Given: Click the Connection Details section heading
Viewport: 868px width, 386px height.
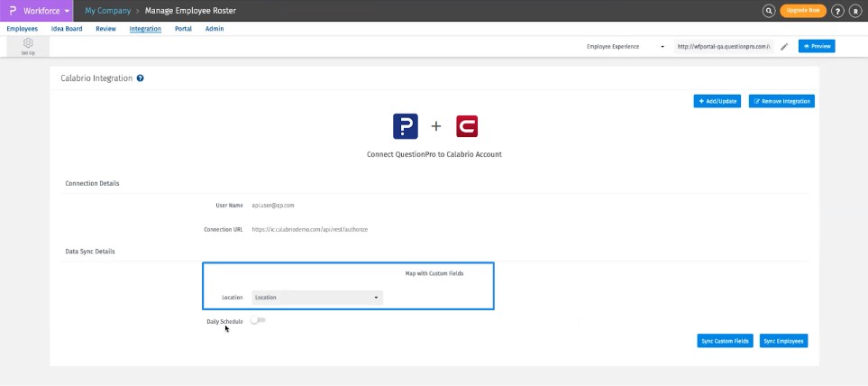Looking at the screenshot, I should [92, 183].
